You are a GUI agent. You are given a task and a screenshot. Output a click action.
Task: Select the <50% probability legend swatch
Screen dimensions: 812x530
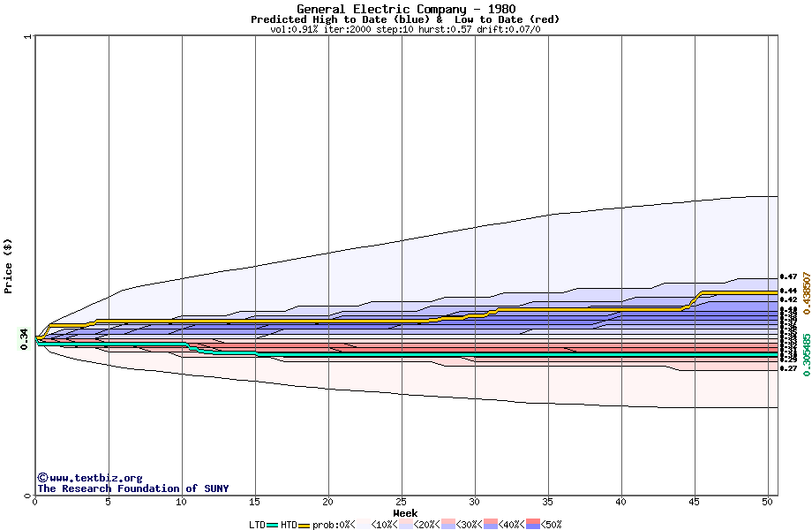coord(533,524)
